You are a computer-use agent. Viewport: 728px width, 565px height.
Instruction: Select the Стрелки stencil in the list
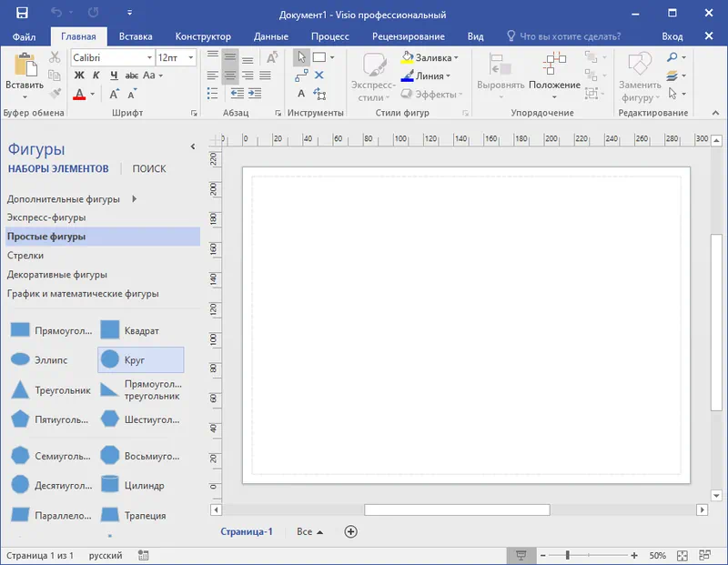pos(25,256)
